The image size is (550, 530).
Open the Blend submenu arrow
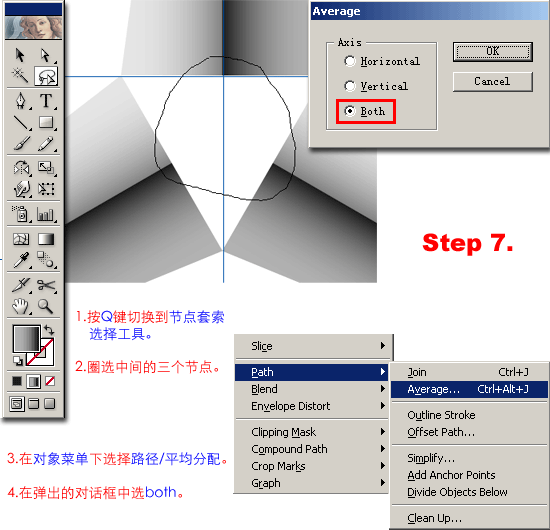coord(383,389)
